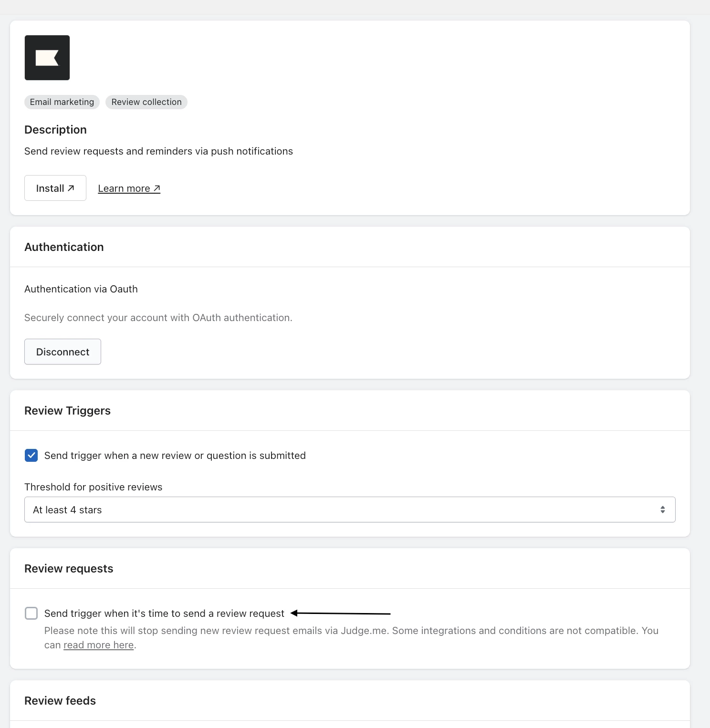Click the dropdown up-down arrows icon

click(663, 510)
